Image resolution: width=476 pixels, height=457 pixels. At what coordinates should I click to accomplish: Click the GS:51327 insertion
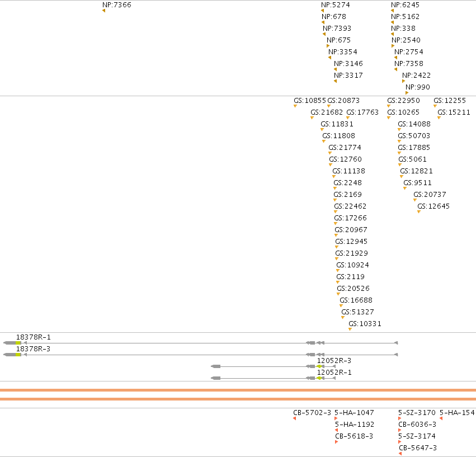pos(357,312)
